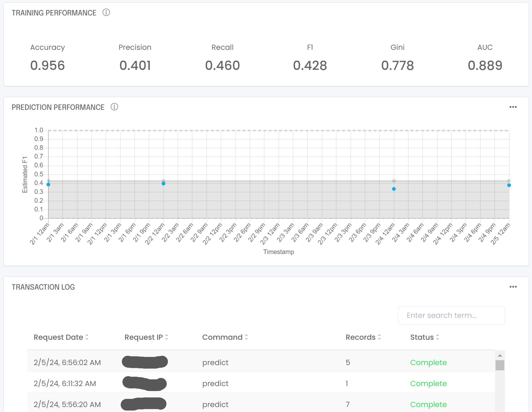Image resolution: width=532 pixels, height=412 pixels.
Task: Click the scrollbar up arrow in Transaction Log
Action: tap(500, 355)
